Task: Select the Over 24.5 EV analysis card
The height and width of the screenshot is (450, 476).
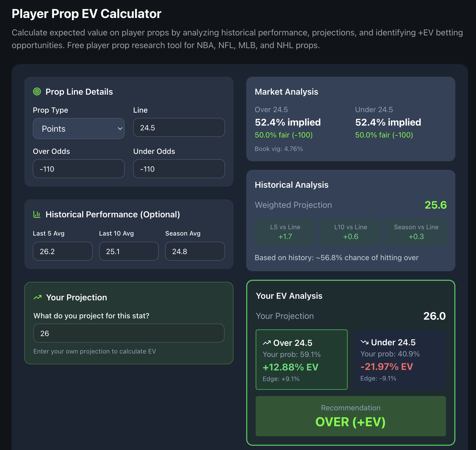Action: tap(301, 360)
